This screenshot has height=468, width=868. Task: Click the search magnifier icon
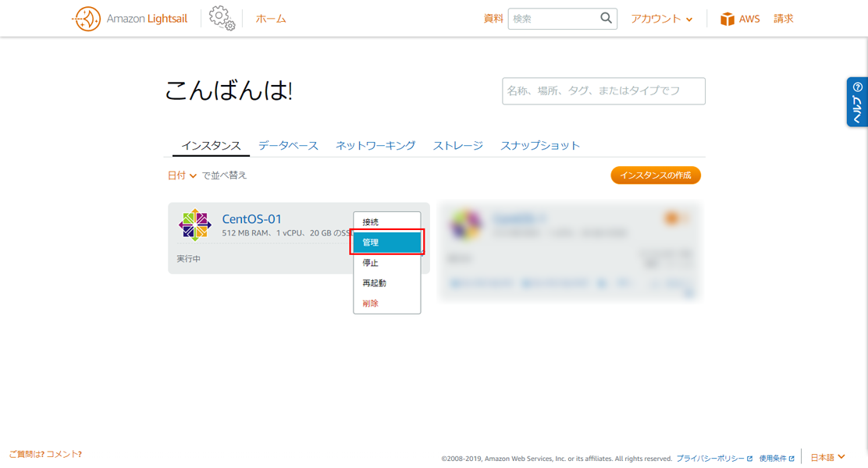click(607, 18)
